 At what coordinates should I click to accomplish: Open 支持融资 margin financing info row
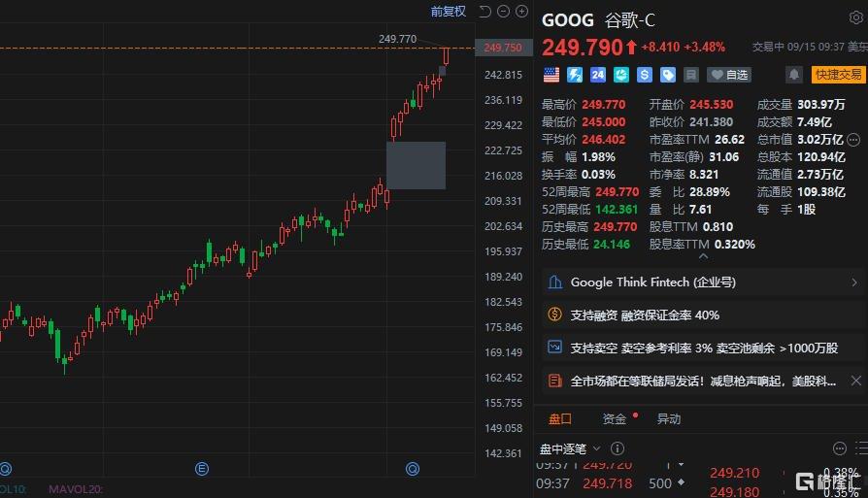(x=702, y=315)
